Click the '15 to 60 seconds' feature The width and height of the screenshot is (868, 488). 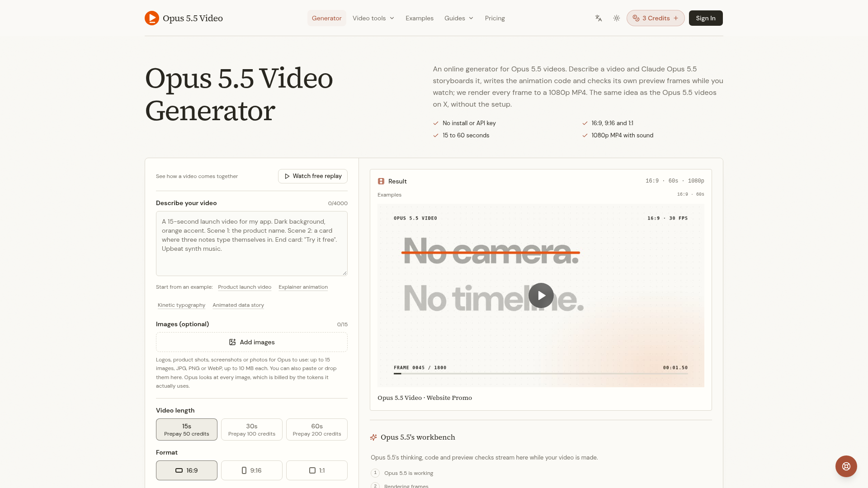point(466,136)
